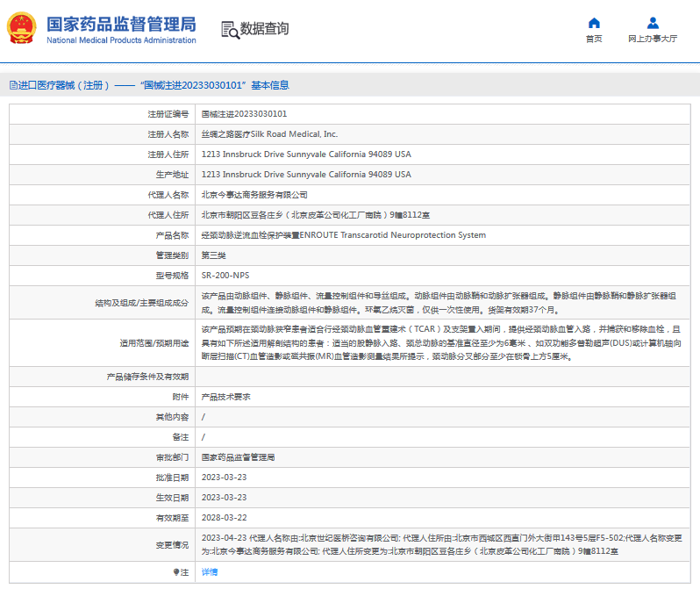Click the 适用范围/预期用途 description text
Screen dimensions: 700x589
[x=441, y=342]
